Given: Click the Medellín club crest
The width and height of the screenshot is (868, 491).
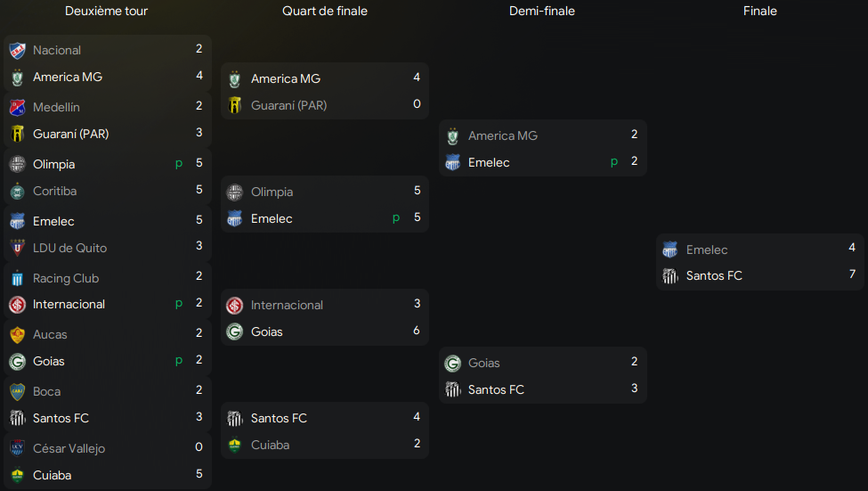Looking at the screenshot, I should click(18, 108).
